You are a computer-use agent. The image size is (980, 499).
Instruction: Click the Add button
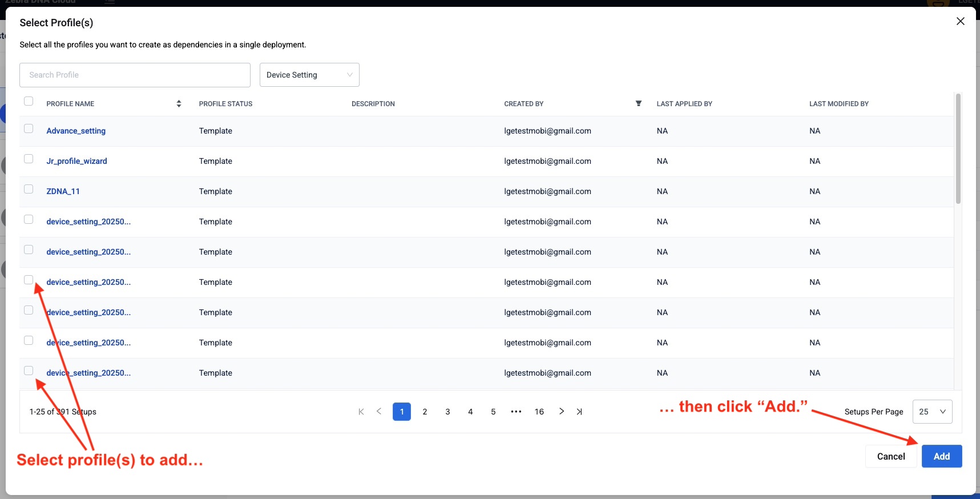tap(941, 456)
